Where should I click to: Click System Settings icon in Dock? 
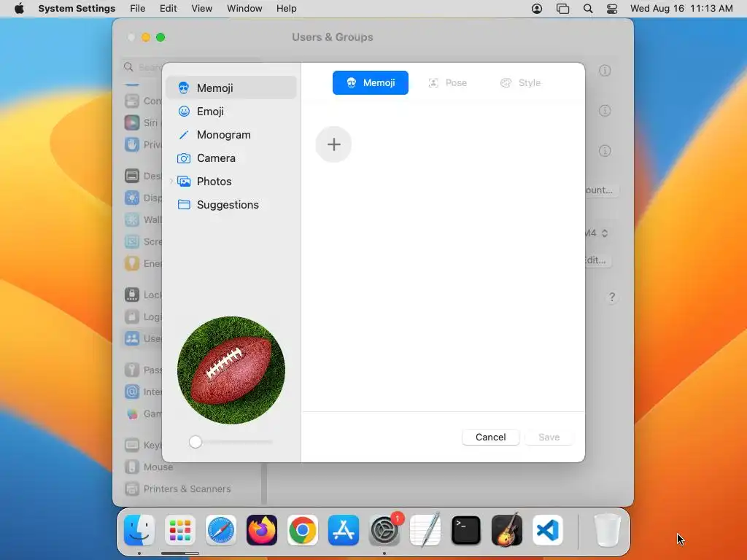pos(384,530)
